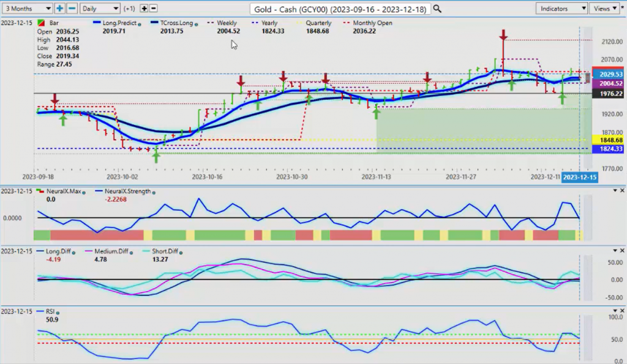Expand the NeuralX panel options arrow
The image size is (627, 364).
615,191
